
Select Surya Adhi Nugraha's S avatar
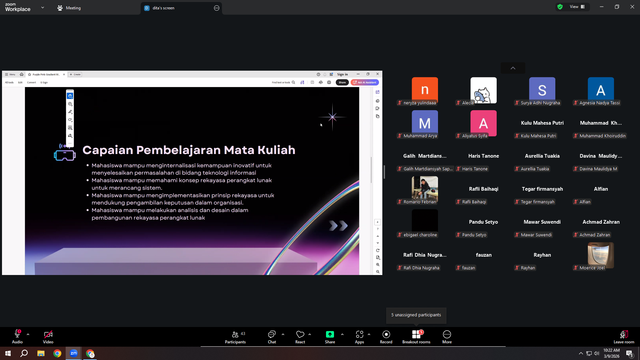[542, 89]
